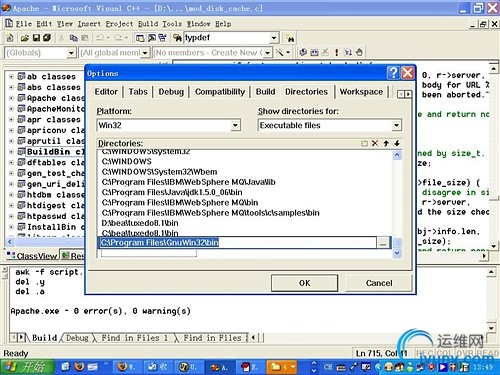This screenshot has height=375, width=500.
Task: Click OK in the Options dialog
Action: [x=304, y=283]
